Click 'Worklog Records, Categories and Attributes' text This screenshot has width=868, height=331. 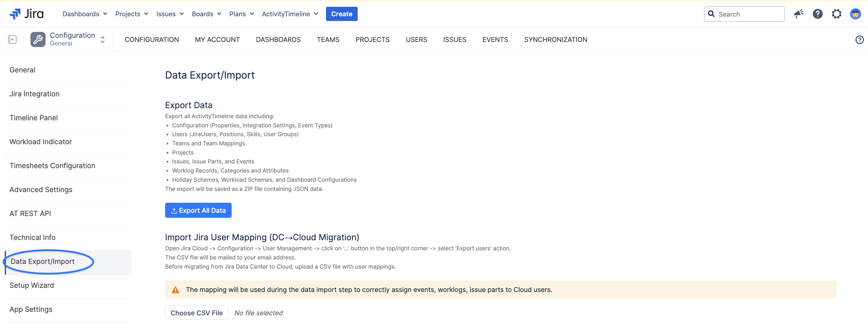tap(230, 171)
